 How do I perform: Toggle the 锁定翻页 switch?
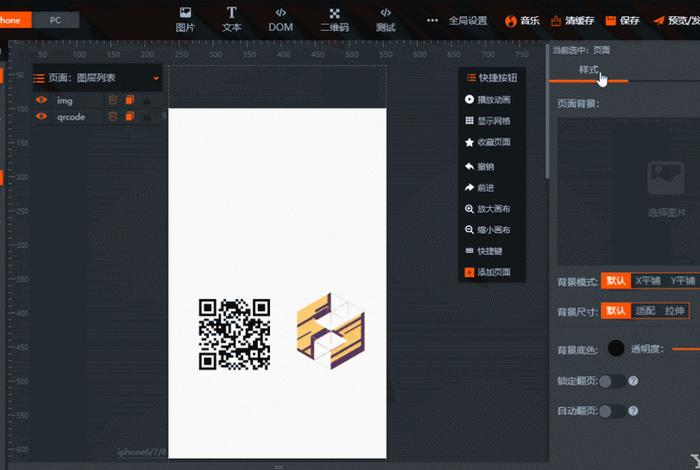tap(612, 381)
